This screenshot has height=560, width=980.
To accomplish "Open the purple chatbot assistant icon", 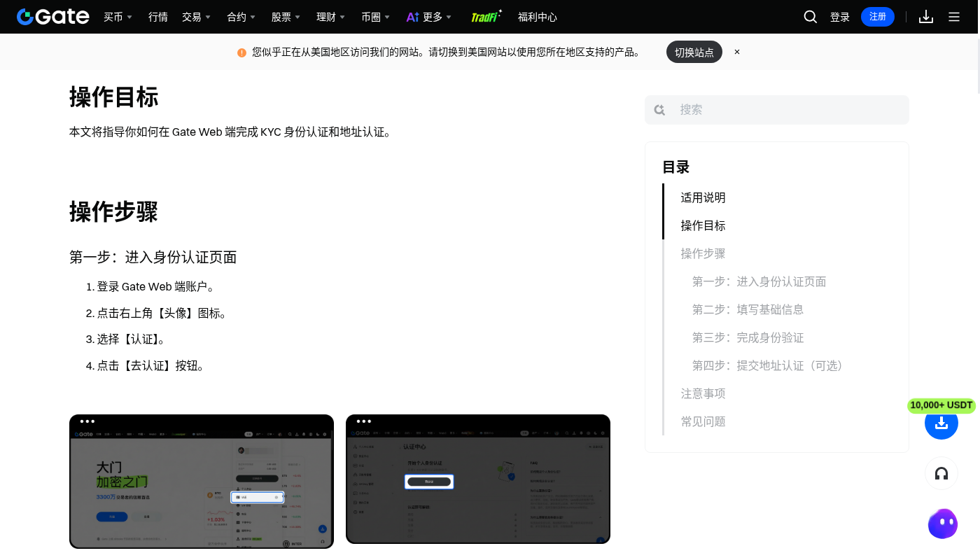I will click(x=943, y=524).
